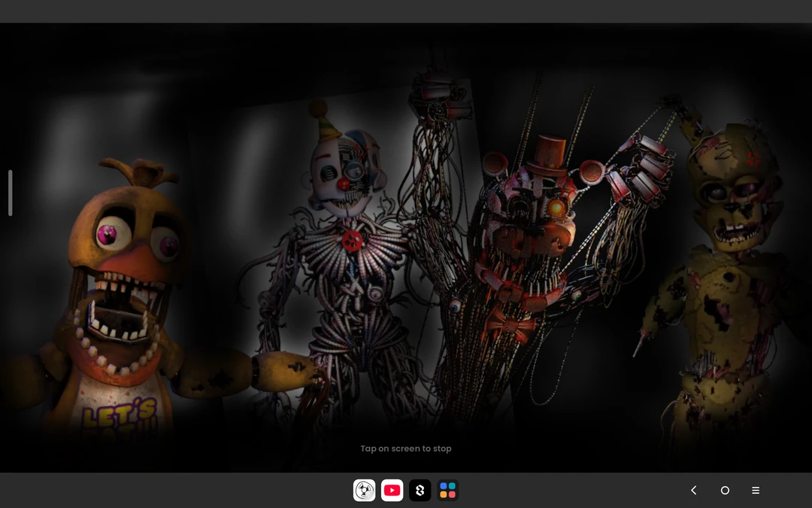Tap the Home circle navigation button
The height and width of the screenshot is (508, 812).
pyautogui.click(x=725, y=491)
